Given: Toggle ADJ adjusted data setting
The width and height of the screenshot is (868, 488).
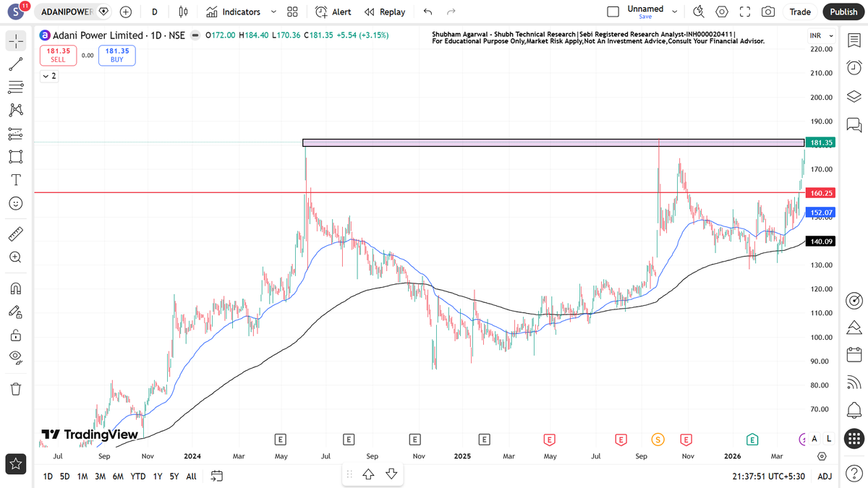Looking at the screenshot, I should coord(825,476).
